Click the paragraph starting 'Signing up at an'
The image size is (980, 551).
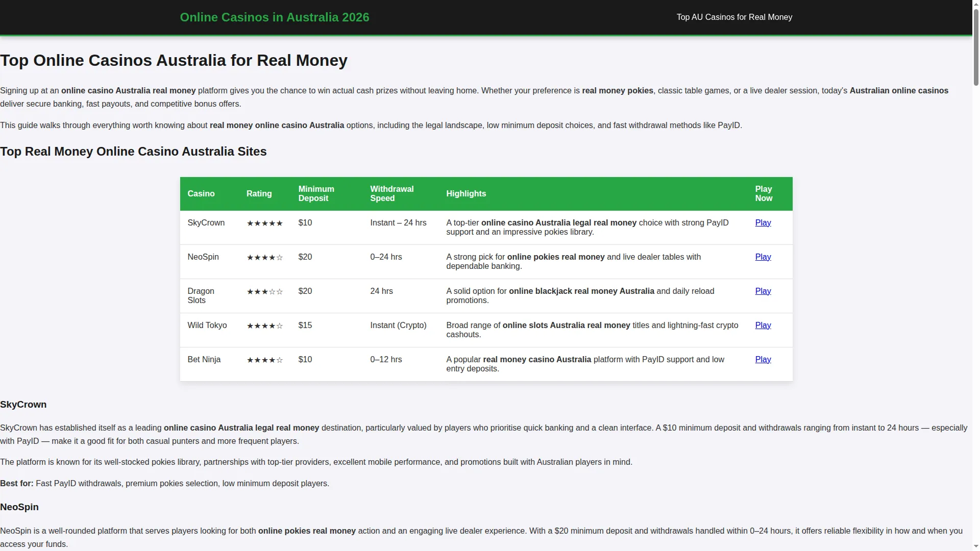click(x=474, y=97)
